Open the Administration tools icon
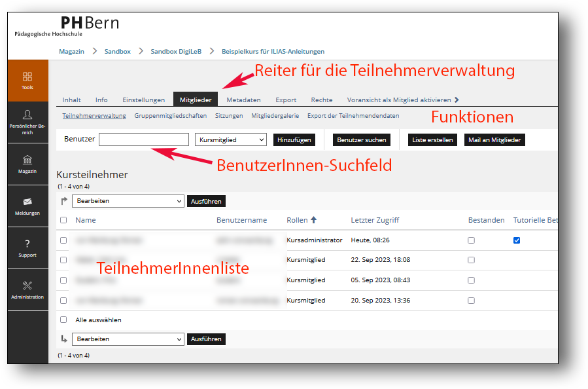Image resolution: width=588 pixels, height=389 pixels. point(27,290)
